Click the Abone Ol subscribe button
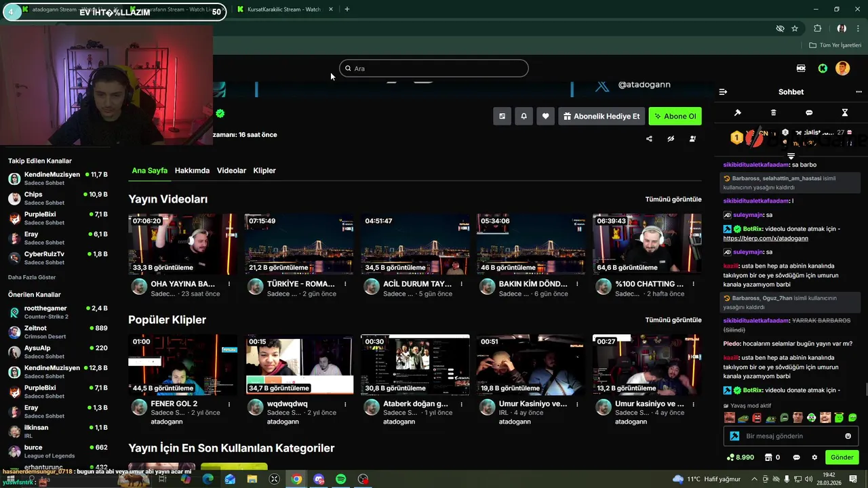Image resolution: width=868 pixels, height=488 pixels. pyautogui.click(x=675, y=116)
